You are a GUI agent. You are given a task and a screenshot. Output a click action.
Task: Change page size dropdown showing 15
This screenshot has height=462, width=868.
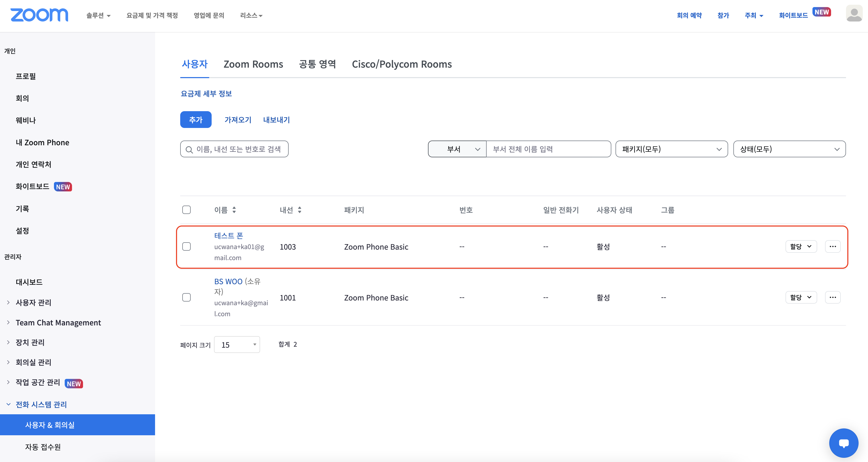(x=237, y=345)
